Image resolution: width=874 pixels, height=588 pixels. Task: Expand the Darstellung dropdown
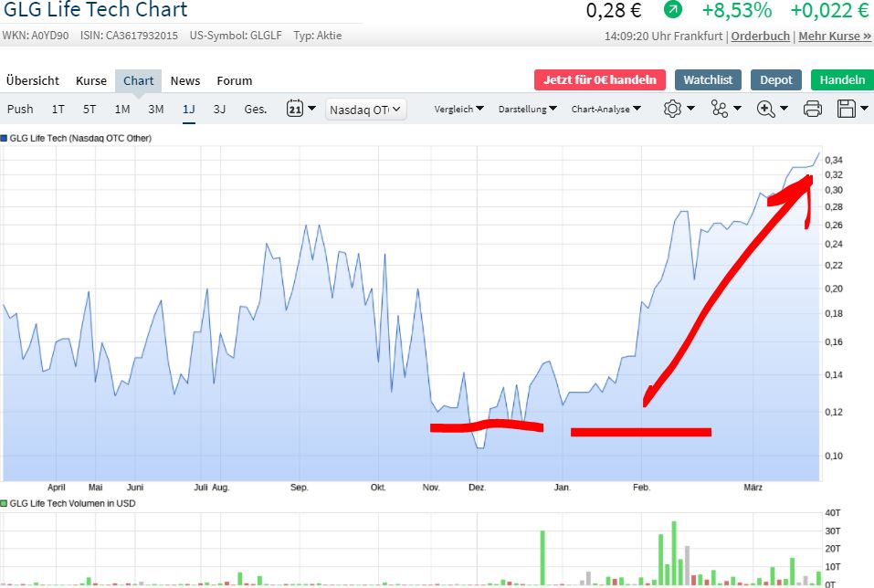[x=527, y=109]
